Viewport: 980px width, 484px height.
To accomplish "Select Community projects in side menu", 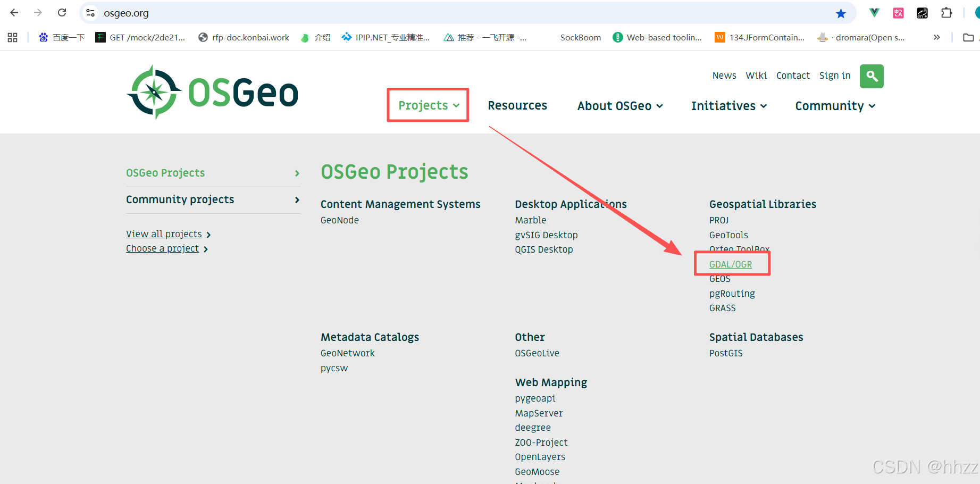I will coord(213,199).
